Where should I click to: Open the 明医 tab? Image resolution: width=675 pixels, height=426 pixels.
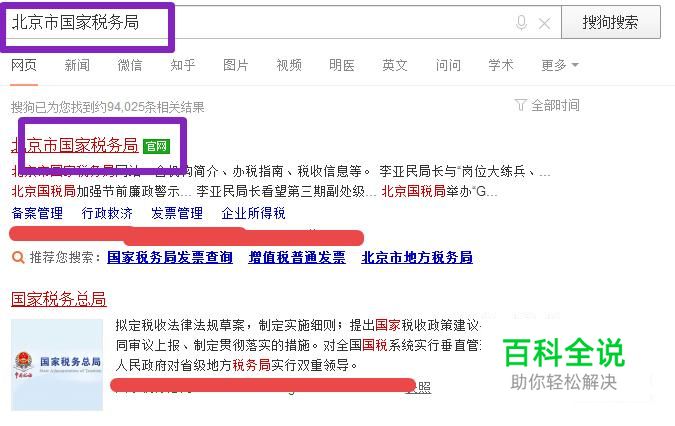point(342,65)
